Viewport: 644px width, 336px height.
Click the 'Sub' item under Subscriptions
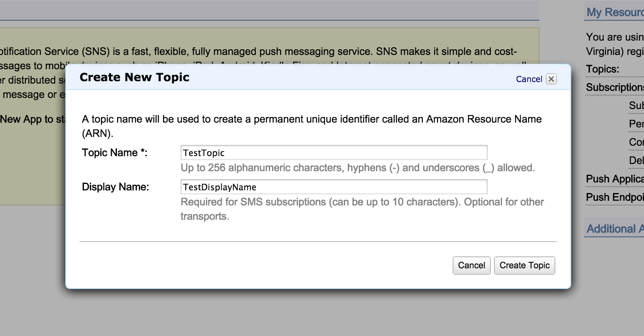click(636, 105)
